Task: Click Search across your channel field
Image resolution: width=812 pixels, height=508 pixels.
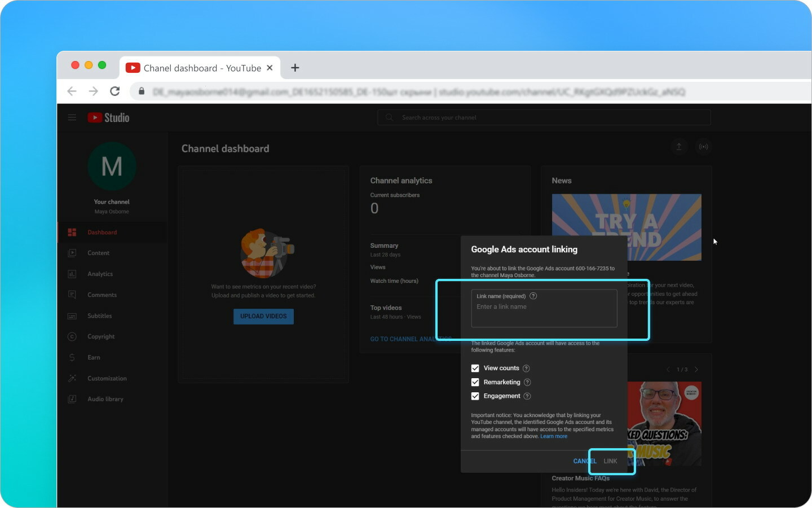Action: click(544, 117)
